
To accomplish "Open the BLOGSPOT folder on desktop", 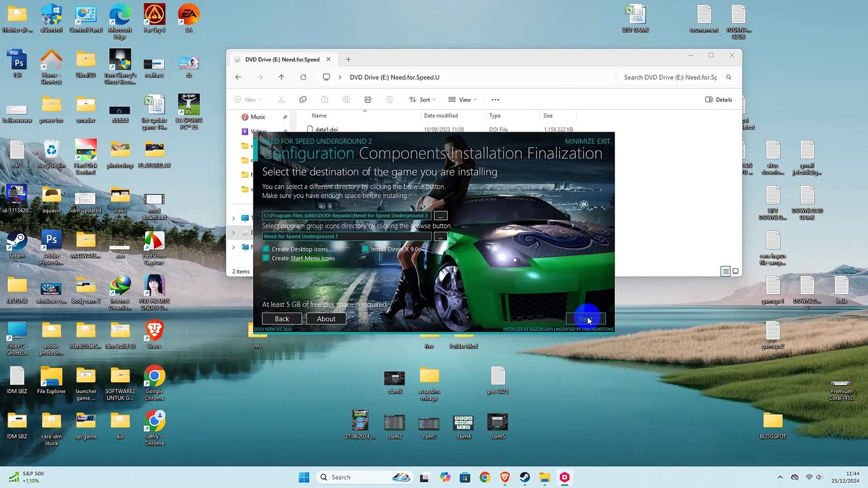I will click(772, 425).
